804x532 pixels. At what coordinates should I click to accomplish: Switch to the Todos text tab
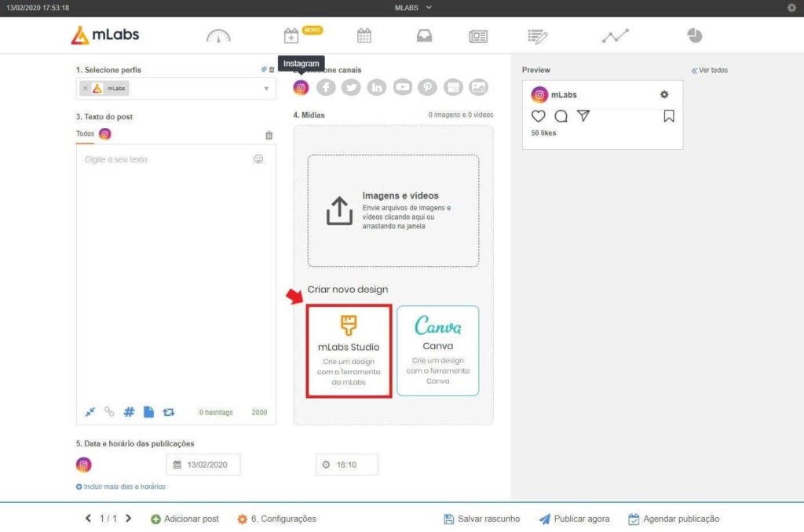[85, 133]
